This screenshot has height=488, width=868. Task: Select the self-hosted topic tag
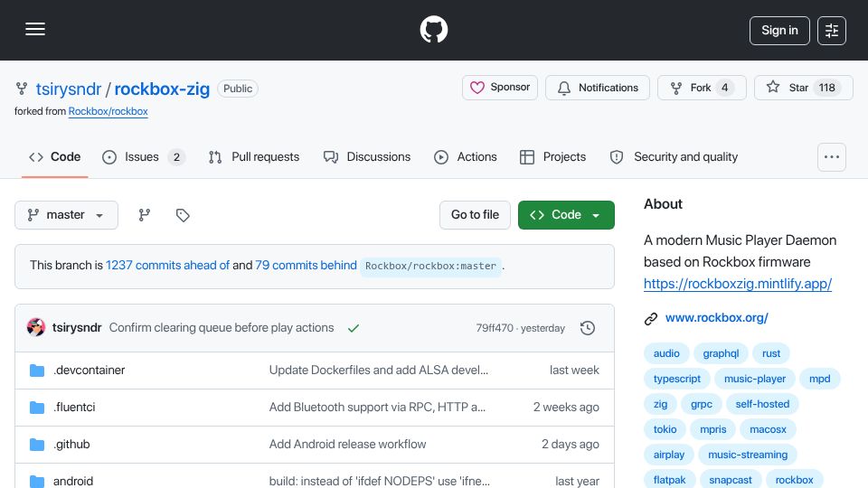[x=762, y=404]
